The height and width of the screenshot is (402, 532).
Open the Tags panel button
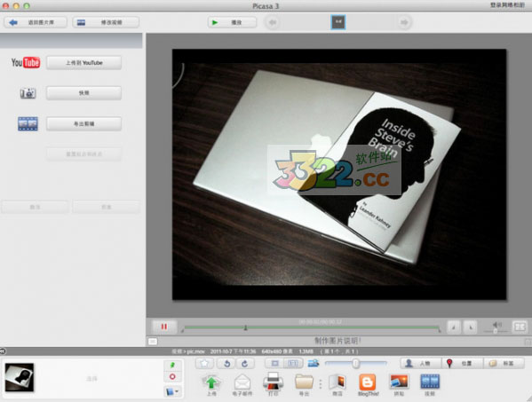point(504,363)
